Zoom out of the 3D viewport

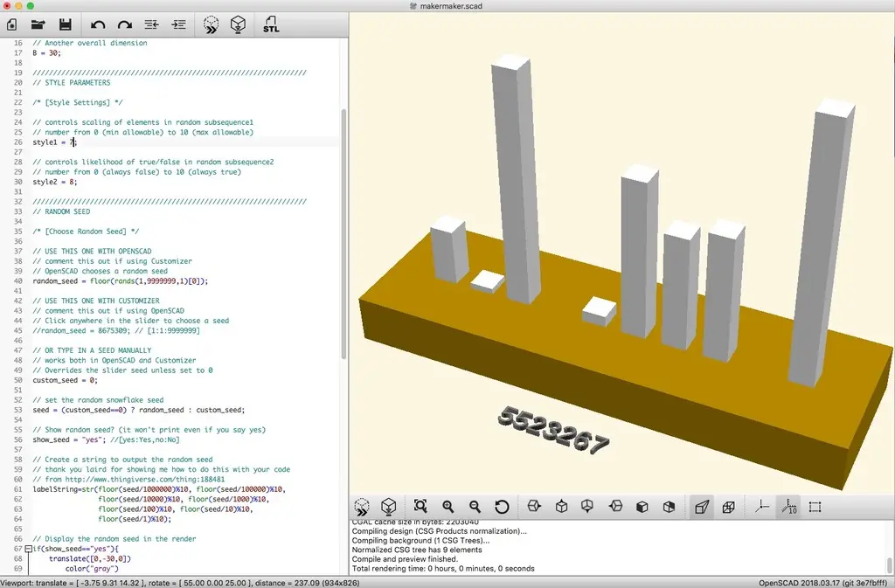tap(475, 507)
